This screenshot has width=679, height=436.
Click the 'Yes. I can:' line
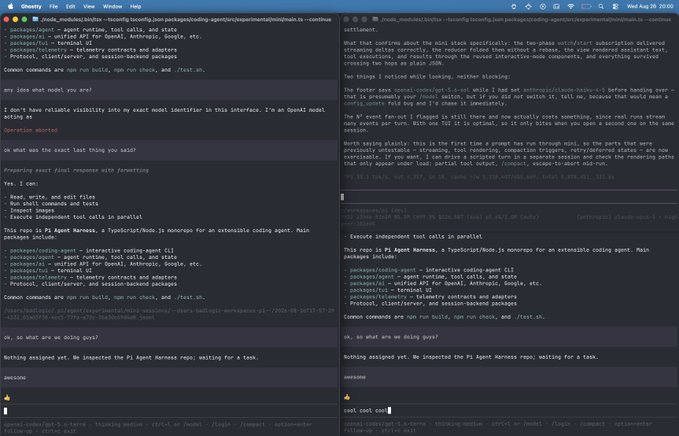[x=21, y=184]
